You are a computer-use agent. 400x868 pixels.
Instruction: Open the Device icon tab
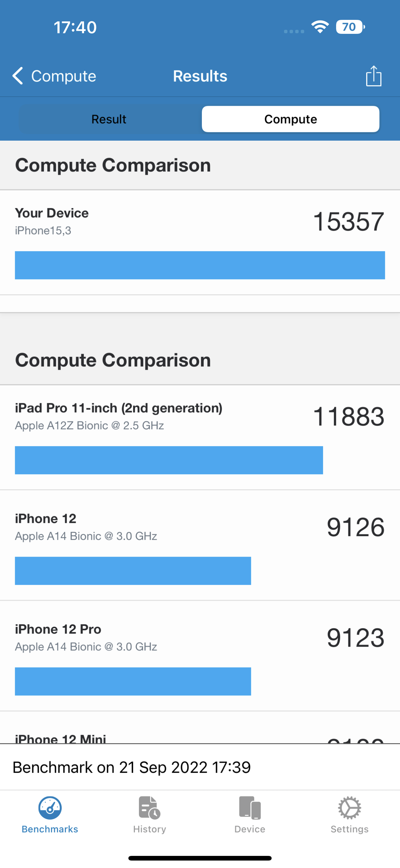250,807
